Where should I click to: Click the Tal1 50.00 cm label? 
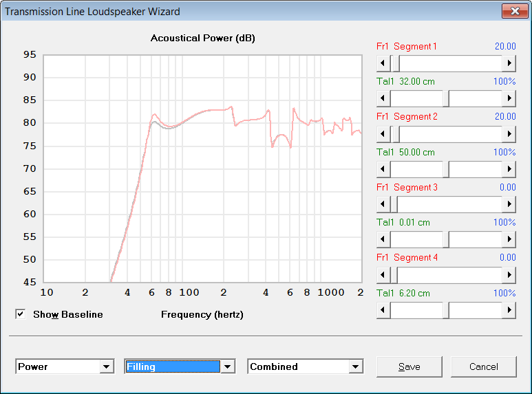[x=405, y=152]
